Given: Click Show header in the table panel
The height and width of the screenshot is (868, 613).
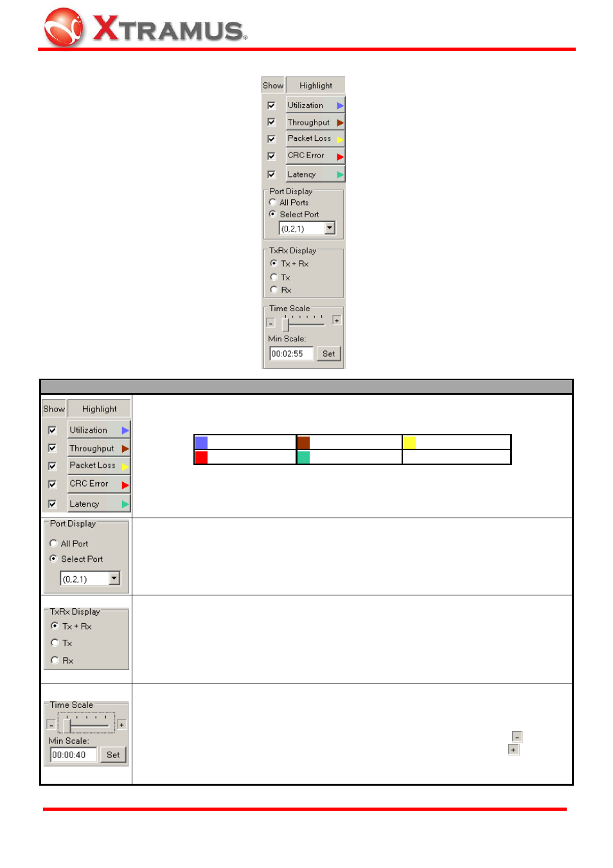Looking at the screenshot, I should point(54,409).
